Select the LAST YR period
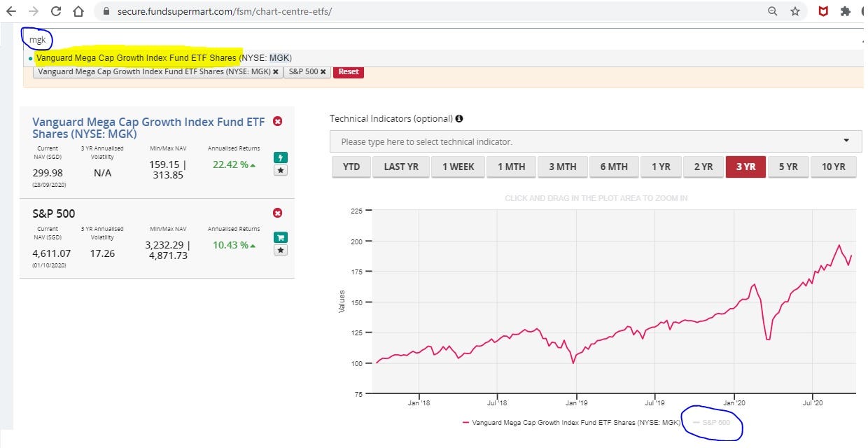 tap(400, 167)
